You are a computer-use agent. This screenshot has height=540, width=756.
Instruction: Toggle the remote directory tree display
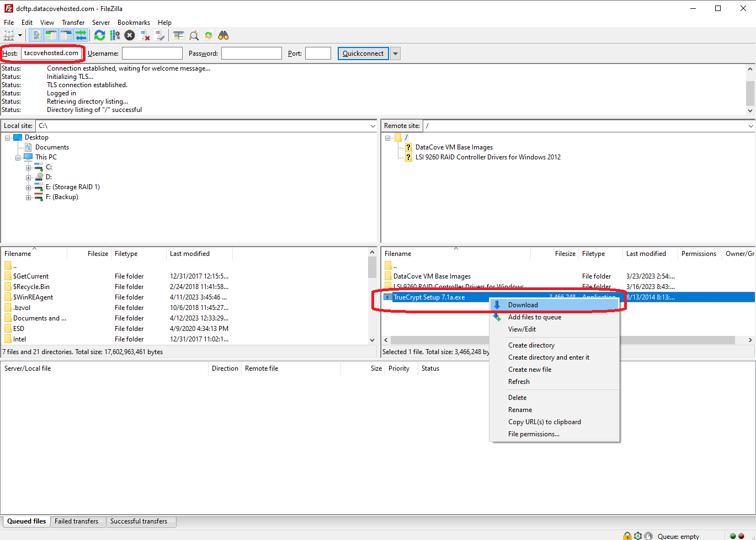click(x=66, y=35)
